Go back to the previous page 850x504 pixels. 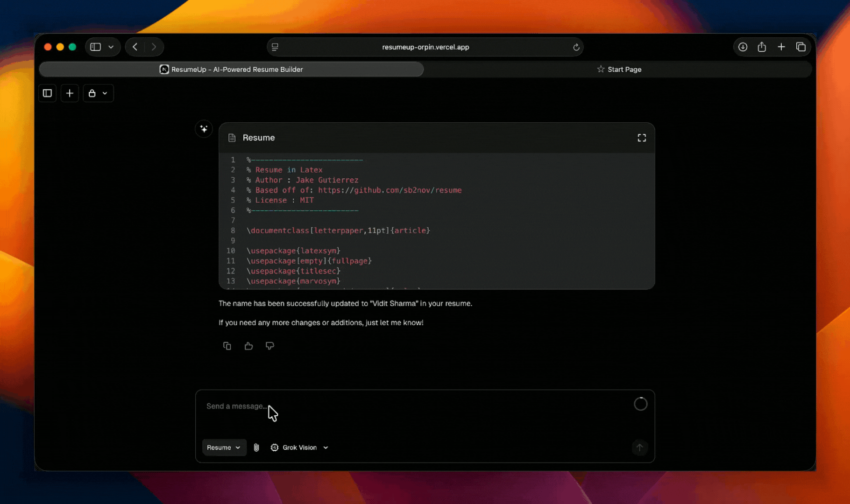pyautogui.click(x=135, y=47)
